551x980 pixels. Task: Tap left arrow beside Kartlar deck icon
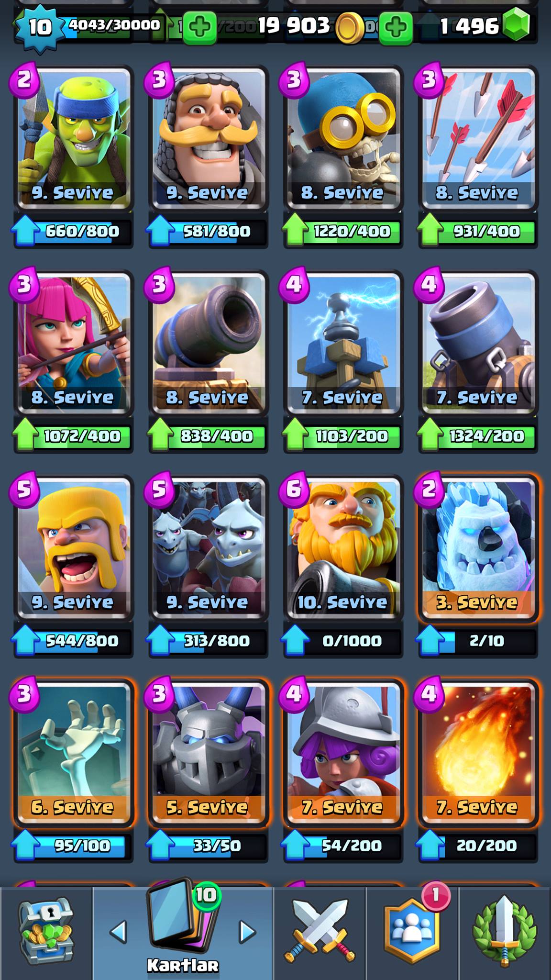pos(119,932)
